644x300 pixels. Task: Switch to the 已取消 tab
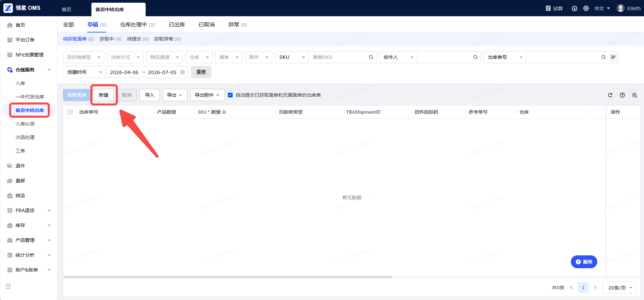click(207, 25)
